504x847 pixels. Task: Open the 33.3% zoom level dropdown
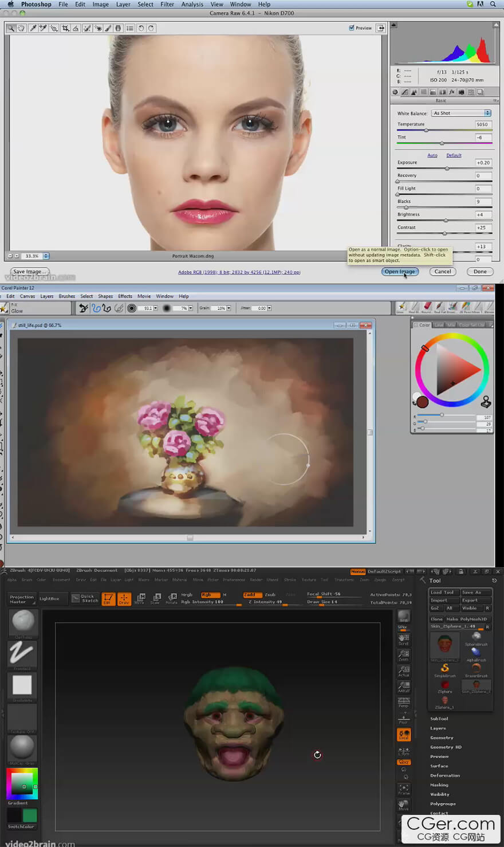46,256
